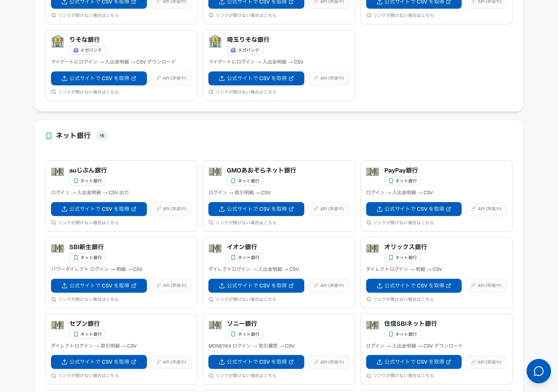
Task: Click the magnifier icon under オリックス銀行 card
Action: tap(369, 299)
